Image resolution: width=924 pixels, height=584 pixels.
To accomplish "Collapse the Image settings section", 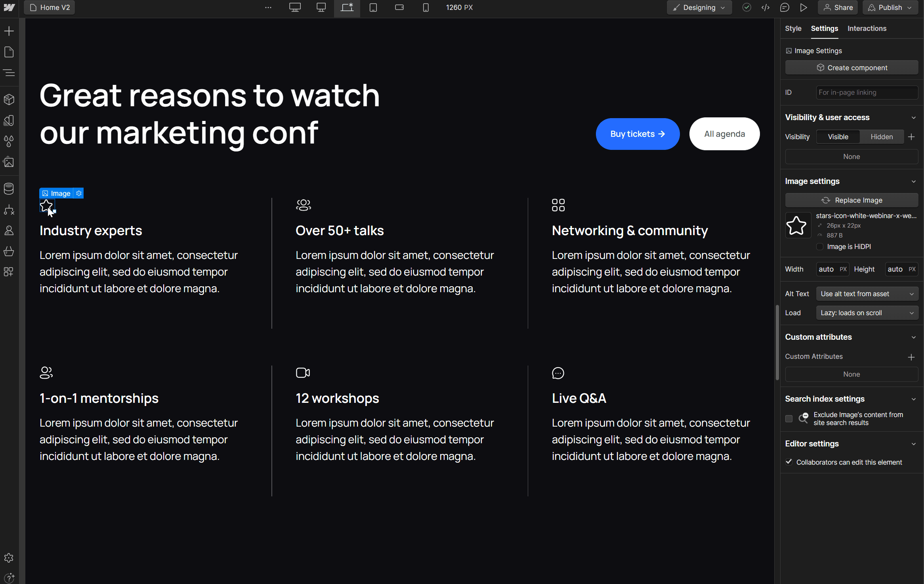I will pos(914,182).
